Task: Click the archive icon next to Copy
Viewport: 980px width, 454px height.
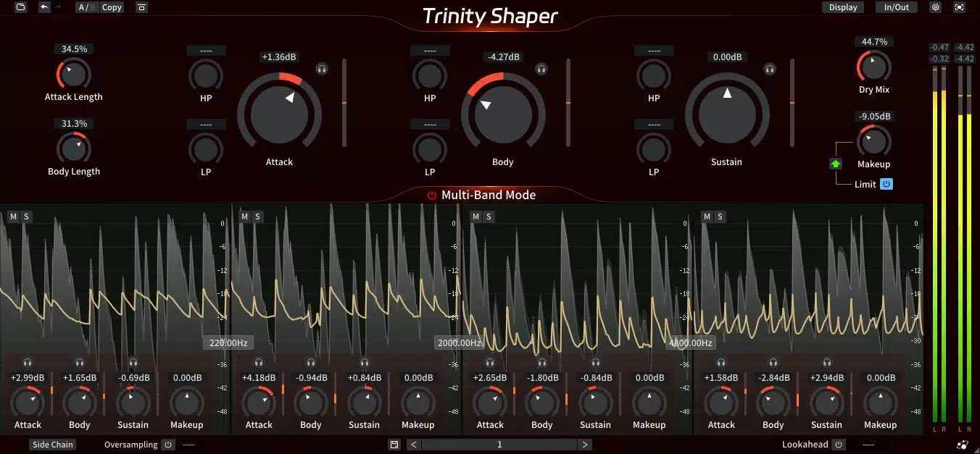Action: tap(141, 7)
